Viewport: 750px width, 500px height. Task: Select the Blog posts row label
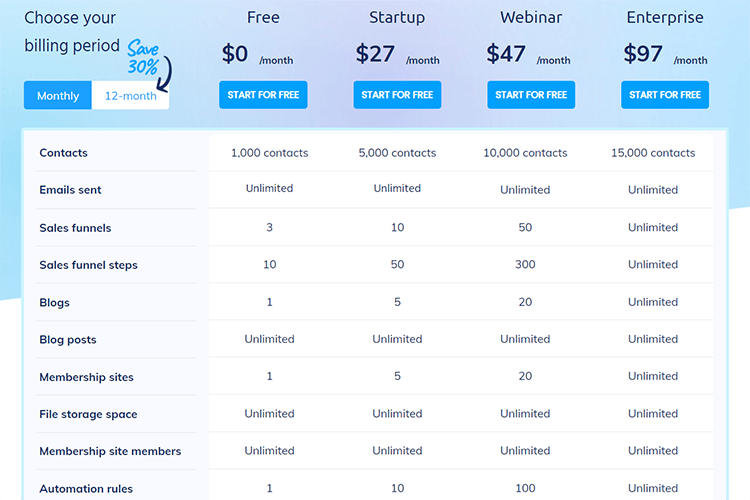68,340
